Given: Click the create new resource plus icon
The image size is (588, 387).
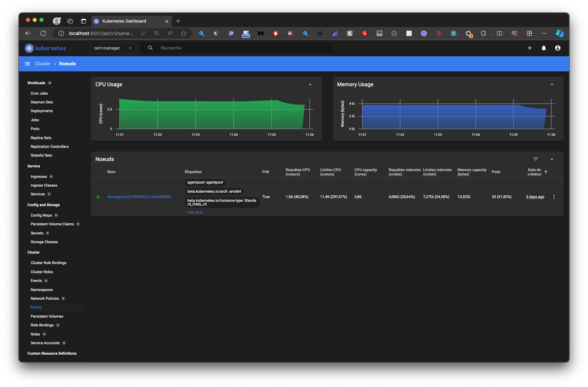Looking at the screenshot, I should coord(530,48).
